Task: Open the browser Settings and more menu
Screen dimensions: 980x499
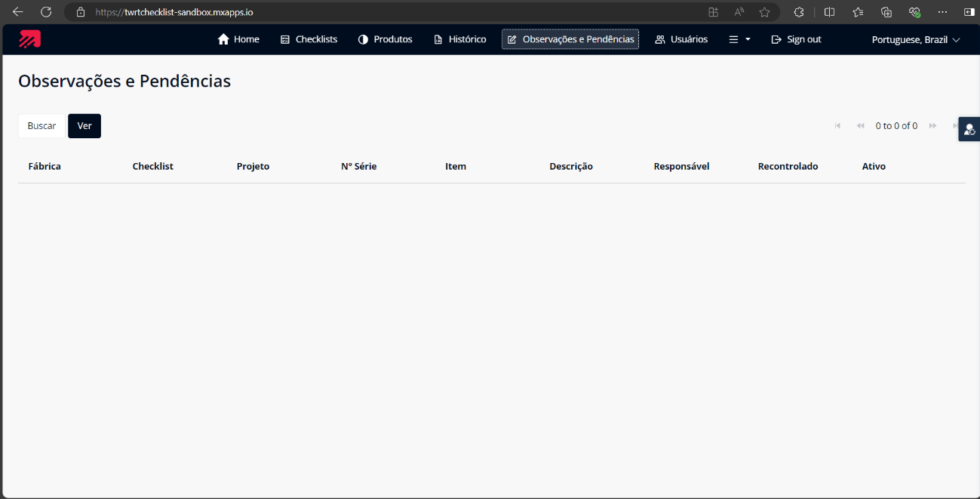Action: (x=942, y=12)
